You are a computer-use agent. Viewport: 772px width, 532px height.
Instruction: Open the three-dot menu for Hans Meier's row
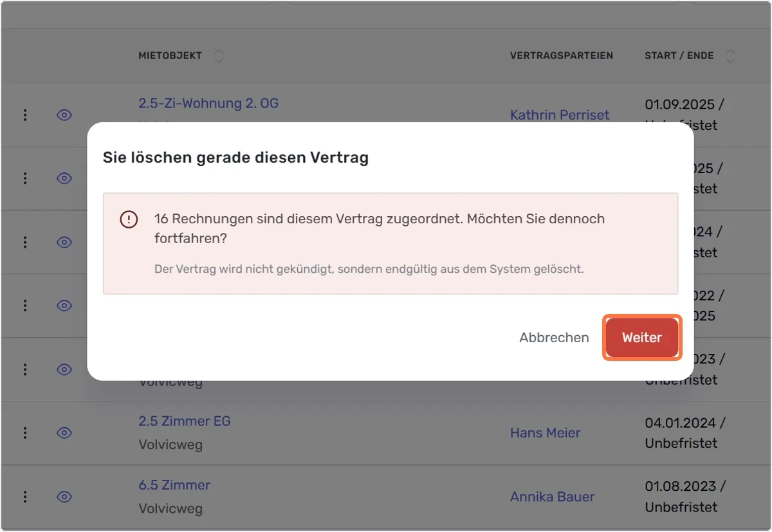click(25, 433)
